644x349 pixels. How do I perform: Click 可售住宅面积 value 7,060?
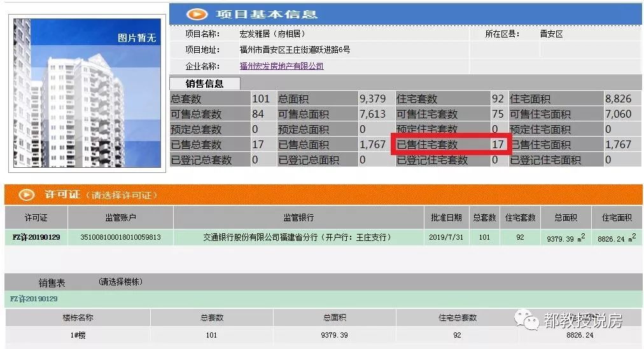click(x=618, y=114)
